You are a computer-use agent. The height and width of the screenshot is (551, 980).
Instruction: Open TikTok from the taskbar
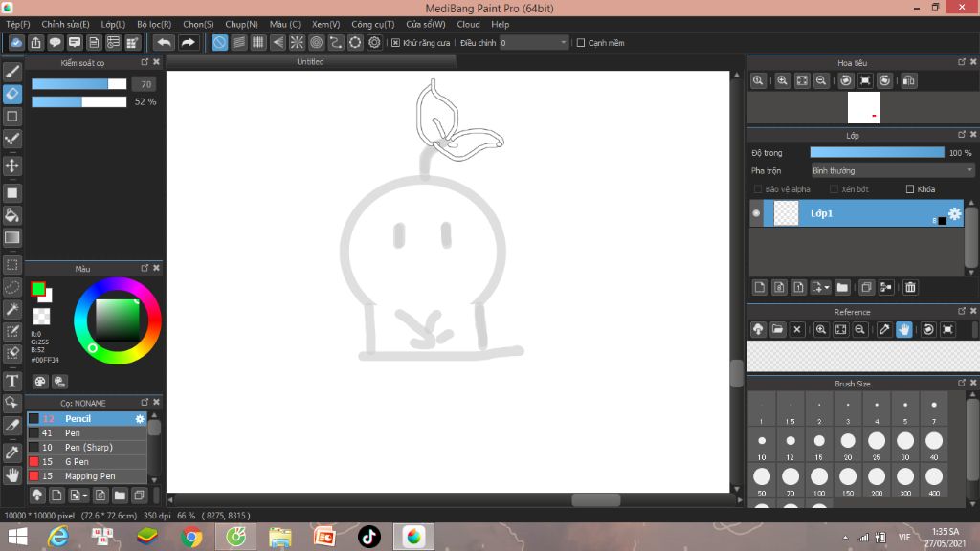368,537
